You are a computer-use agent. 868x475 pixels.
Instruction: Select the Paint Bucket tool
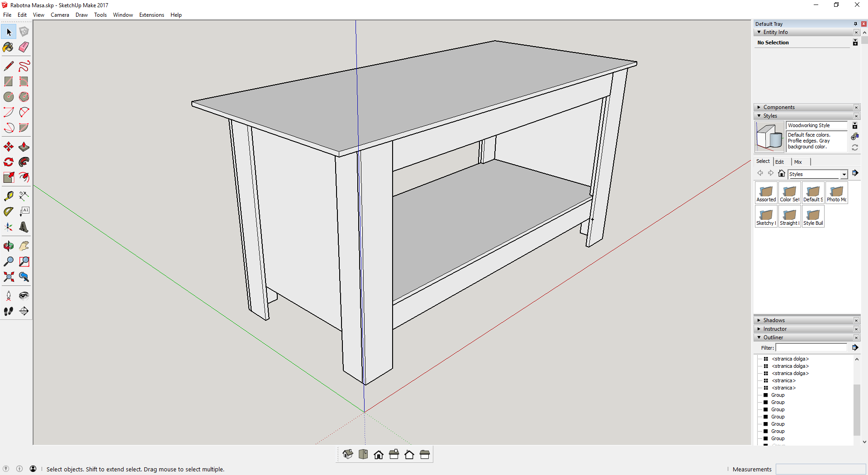coord(8,47)
